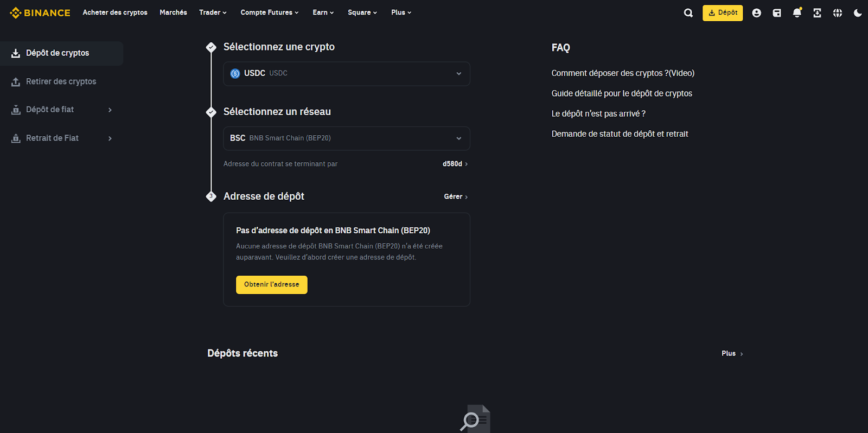Open the user profile icon
Screen dimensions: 868x433
756,13
